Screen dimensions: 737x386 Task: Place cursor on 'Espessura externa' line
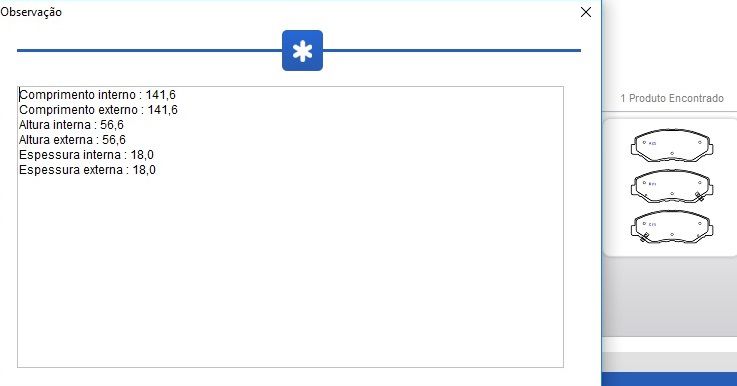87,170
